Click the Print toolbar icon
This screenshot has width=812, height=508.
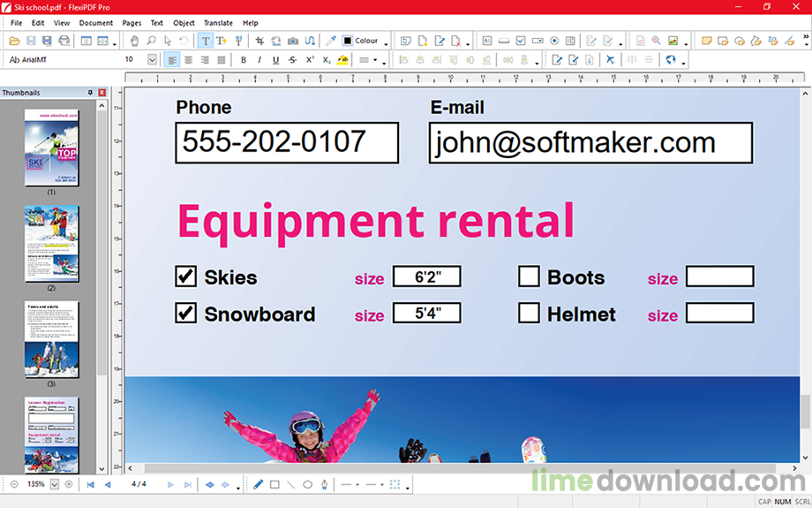[64, 41]
